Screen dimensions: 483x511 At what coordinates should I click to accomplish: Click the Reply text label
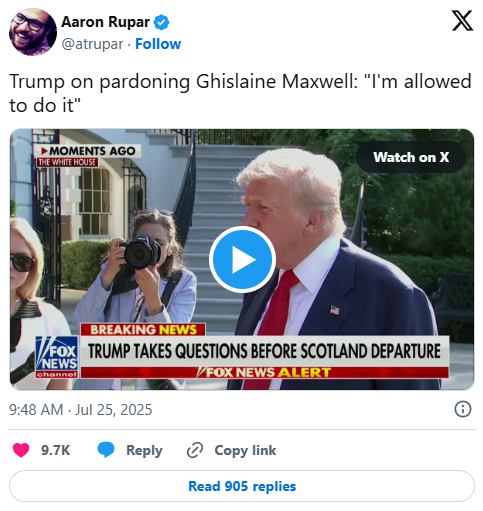[144, 450]
